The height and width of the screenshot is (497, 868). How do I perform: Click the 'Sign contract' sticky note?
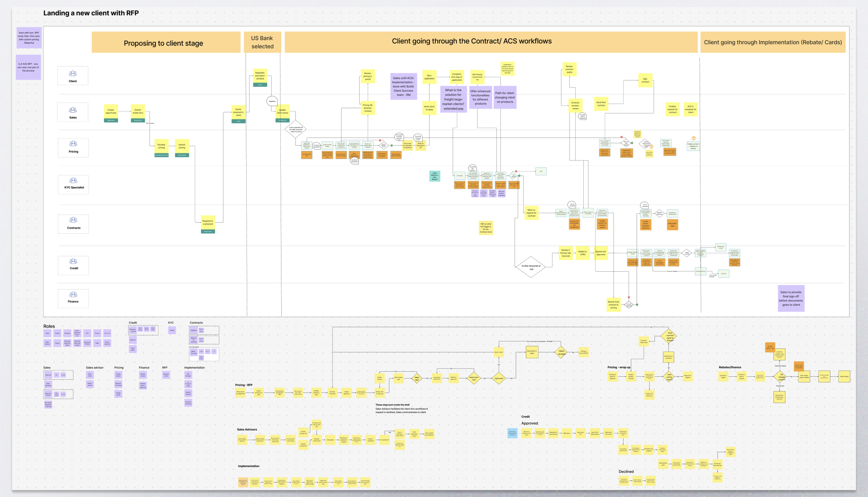645,80
